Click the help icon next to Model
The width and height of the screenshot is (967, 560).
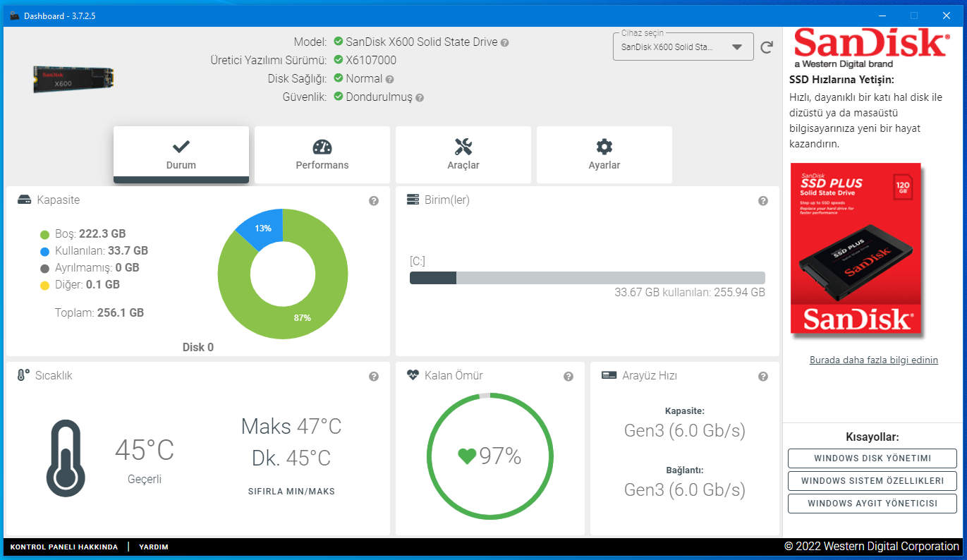505,42
